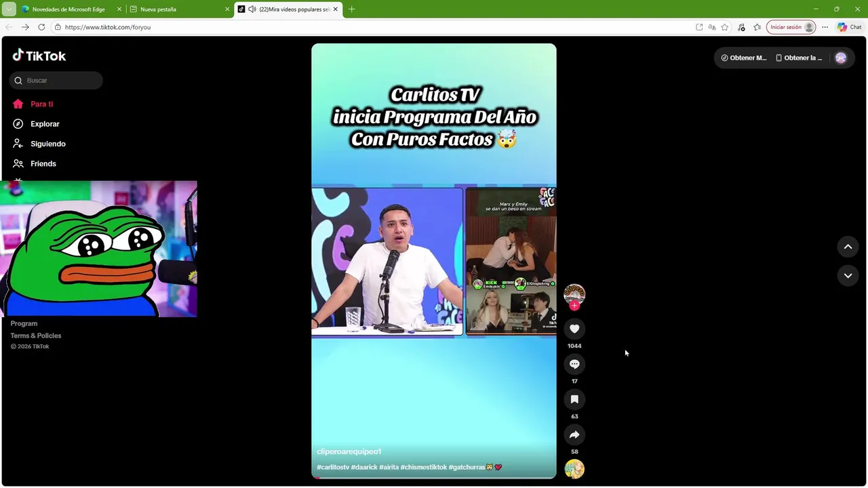This screenshot has height=488, width=868.
Task: Click the © 2026 TikTok text
Action: point(30,347)
